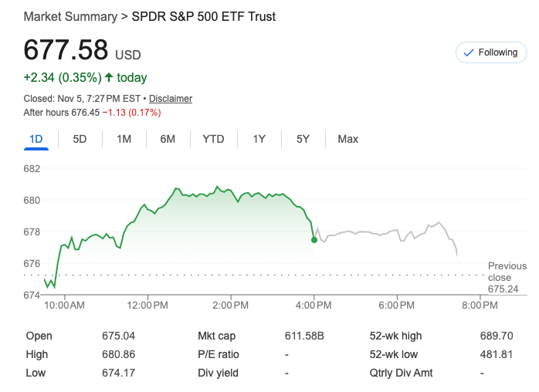Click the Market Summary breadcrumb

[x=70, y=16]
